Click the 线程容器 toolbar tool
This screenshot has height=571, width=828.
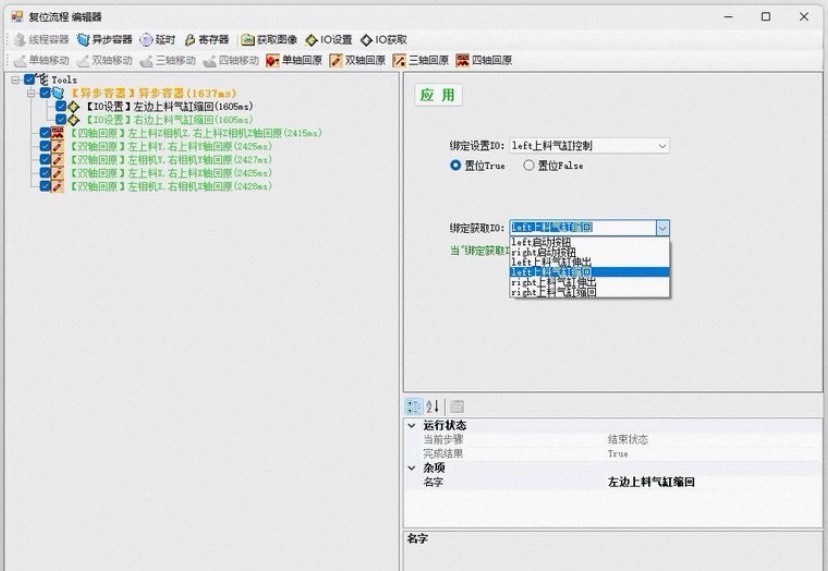(x=42, y=40)
